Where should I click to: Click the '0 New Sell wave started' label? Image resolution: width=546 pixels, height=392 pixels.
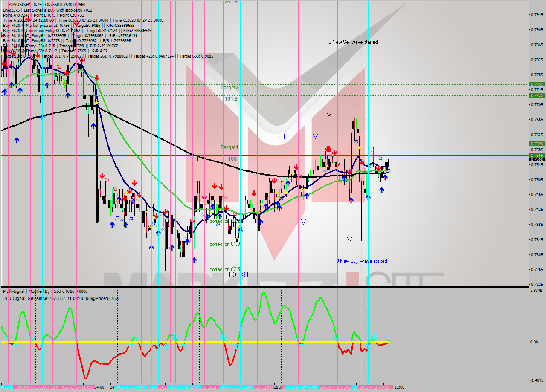click(353, 42)
